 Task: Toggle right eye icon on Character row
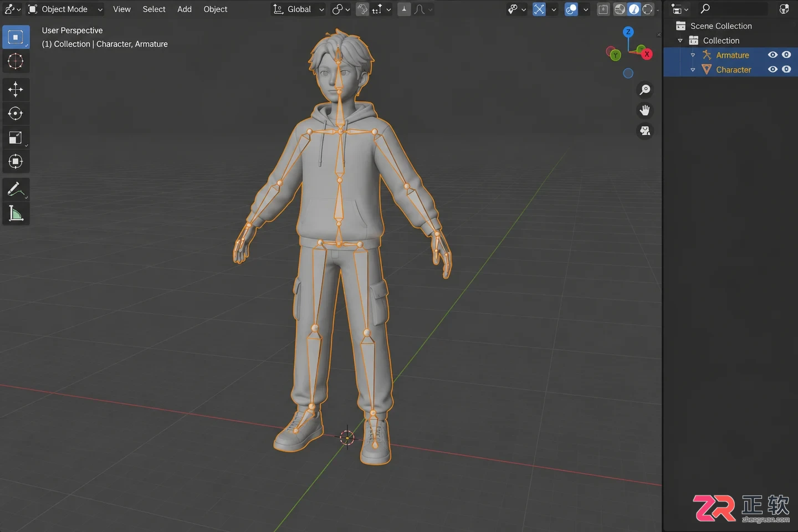click(x=786, y=69)
